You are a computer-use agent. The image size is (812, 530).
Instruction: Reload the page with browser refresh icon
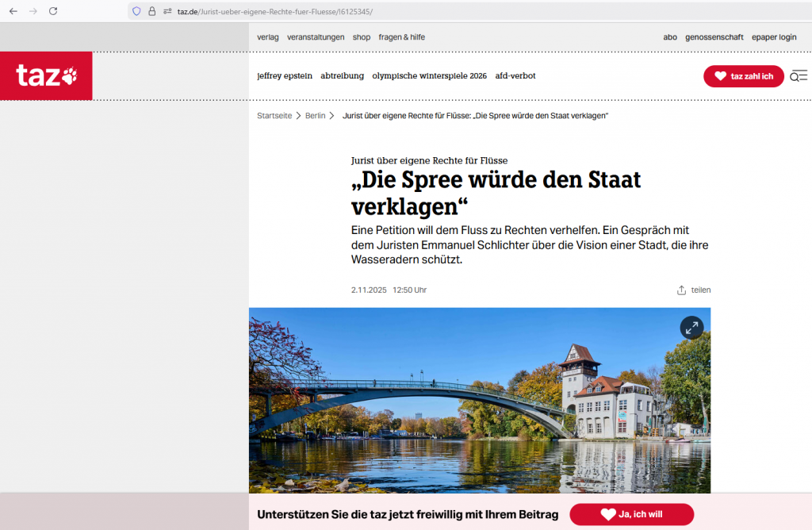click(53, 11)
